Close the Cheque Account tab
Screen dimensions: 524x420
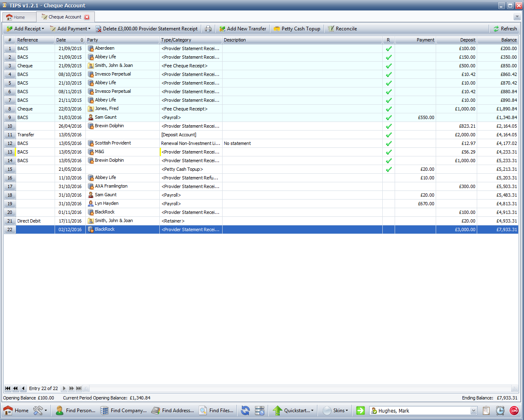coord(87,17)
